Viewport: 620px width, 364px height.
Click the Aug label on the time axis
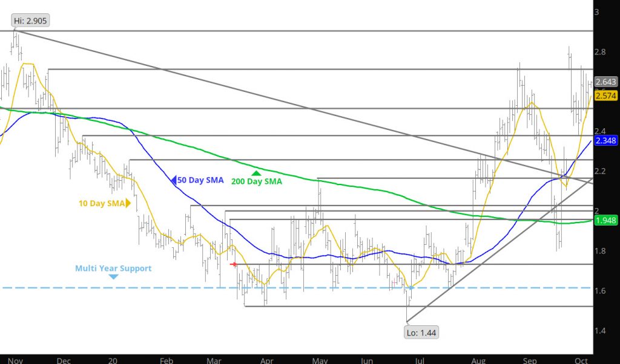[478, 360]
